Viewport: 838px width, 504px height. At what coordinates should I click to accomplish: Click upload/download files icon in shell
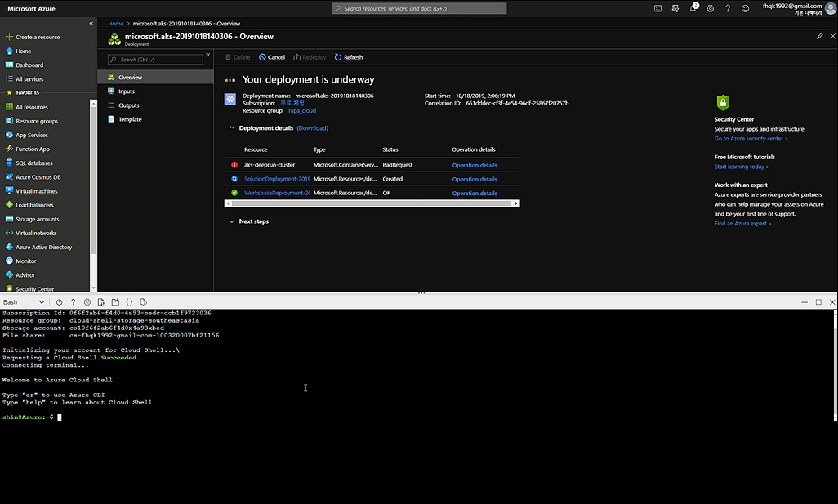101,302
